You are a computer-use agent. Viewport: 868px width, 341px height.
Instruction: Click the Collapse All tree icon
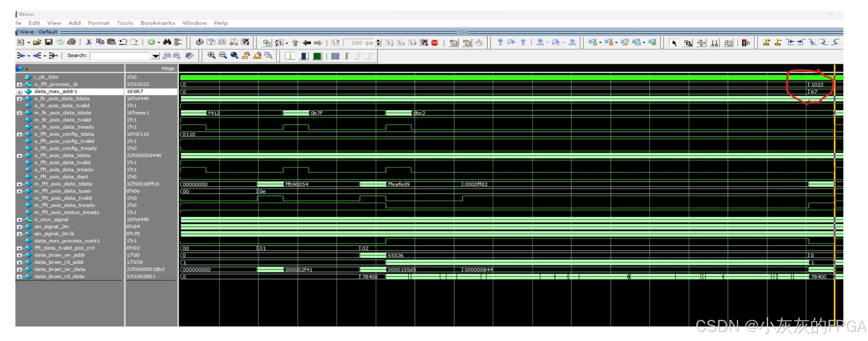178,42
